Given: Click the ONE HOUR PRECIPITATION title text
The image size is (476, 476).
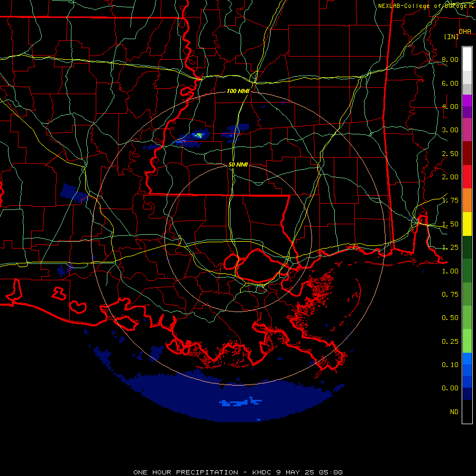Looking at the screenshot, I should (186, 472).
